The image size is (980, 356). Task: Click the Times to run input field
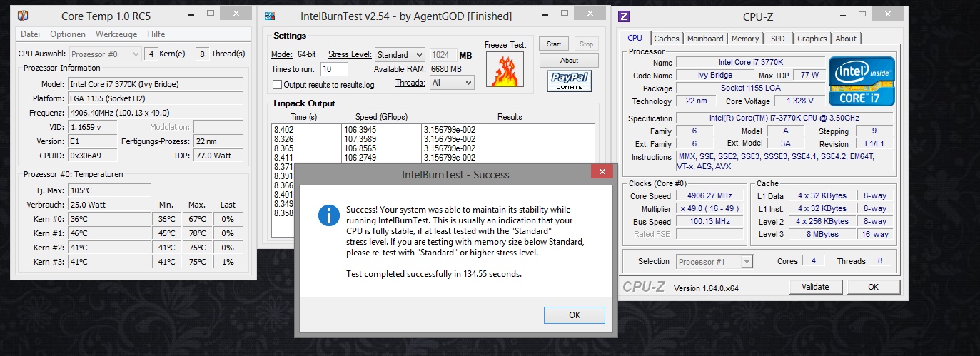click(x=334, y=69)
